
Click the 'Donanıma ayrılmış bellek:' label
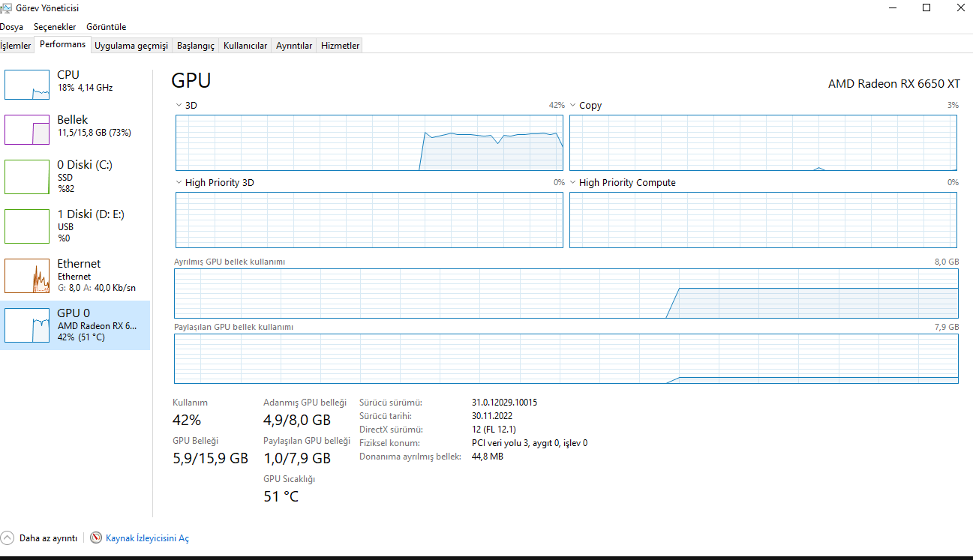coord(410,457)
